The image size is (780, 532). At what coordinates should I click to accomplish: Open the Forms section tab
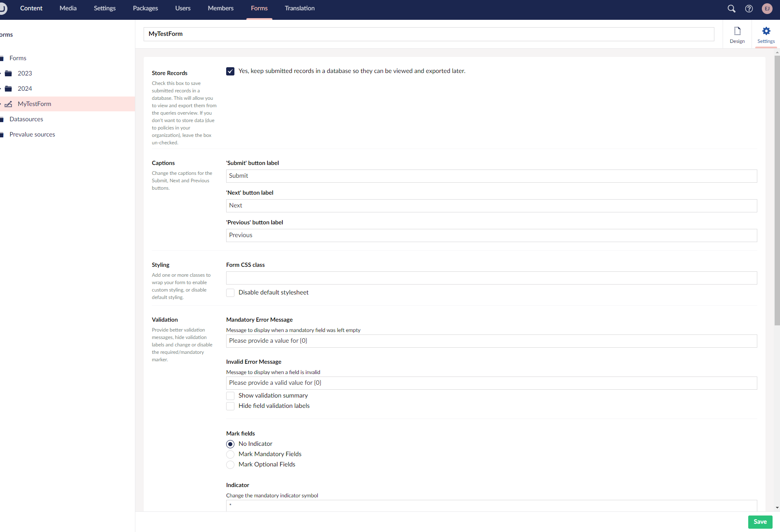coord(259,8)
